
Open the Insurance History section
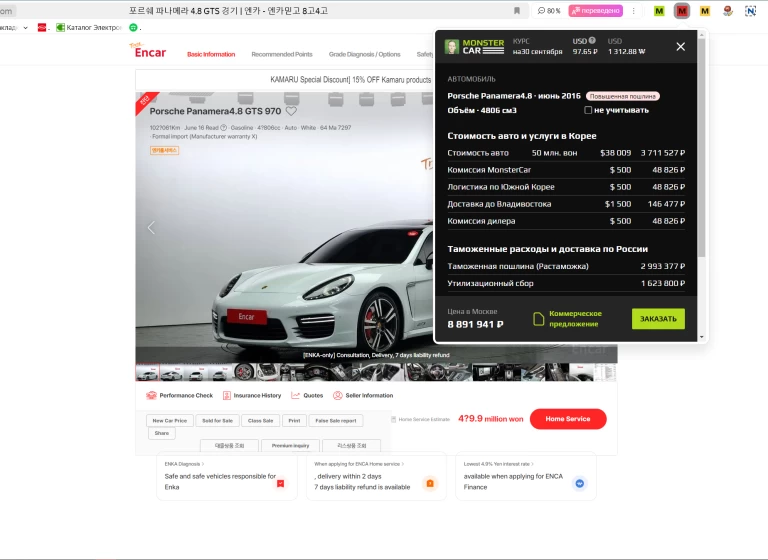pos(252,395)
